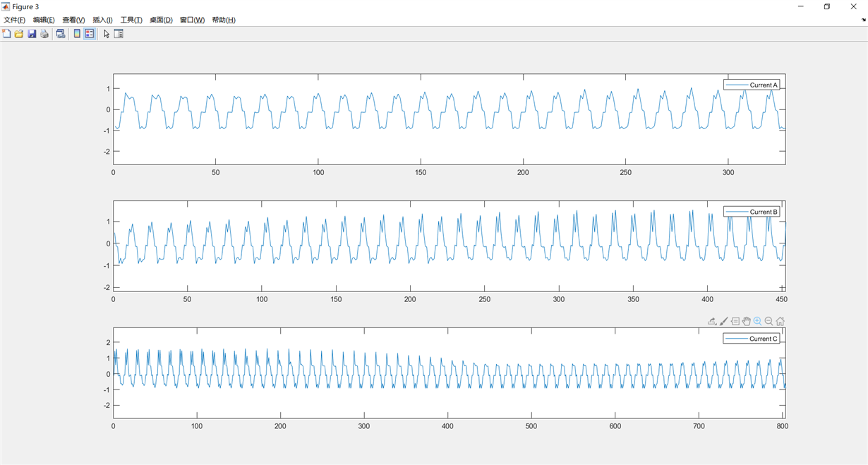
Task: Toggle the Insert Legend toolbar icon
Action: tap(90, 34)
